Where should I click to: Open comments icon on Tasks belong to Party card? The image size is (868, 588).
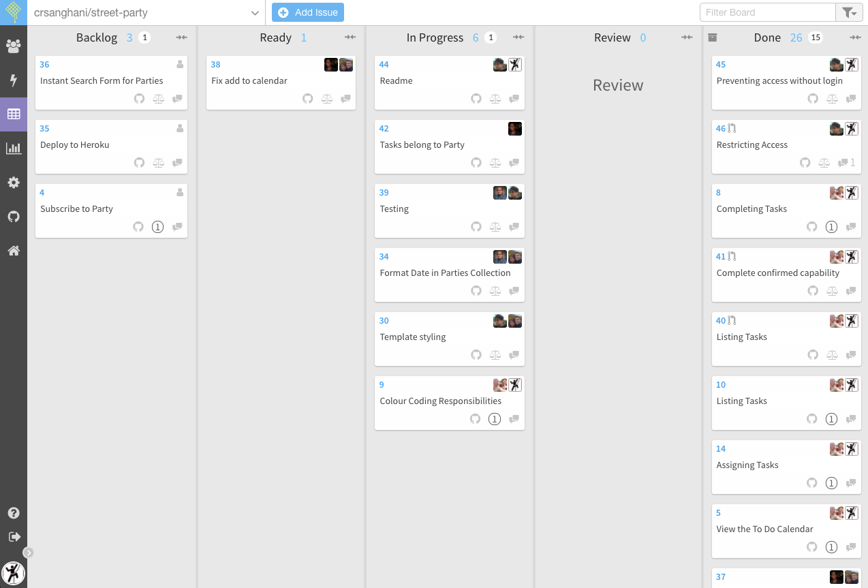pyautogui.click(x=514, y=163)
